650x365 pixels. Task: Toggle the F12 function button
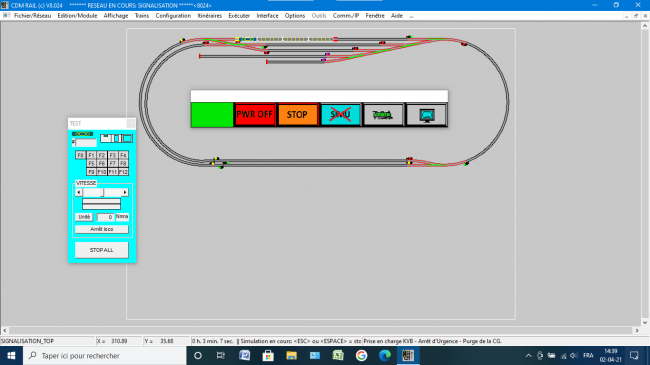coord(124,172)
